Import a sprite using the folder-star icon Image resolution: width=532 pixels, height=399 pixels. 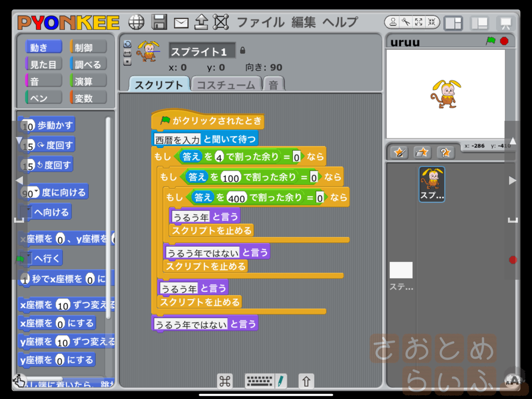[422, 153]
